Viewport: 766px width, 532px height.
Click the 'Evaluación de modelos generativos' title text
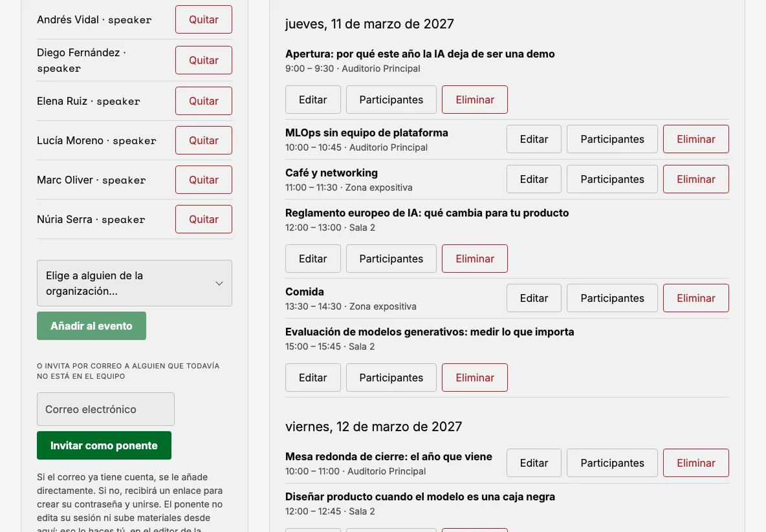[x=430, y=332]
